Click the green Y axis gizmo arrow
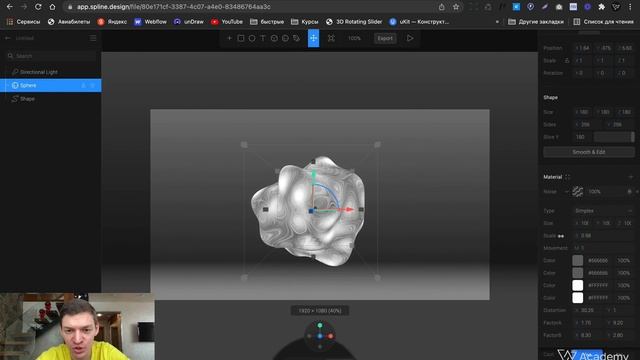This screenshot has height=360, width=640. click(313, 176)
